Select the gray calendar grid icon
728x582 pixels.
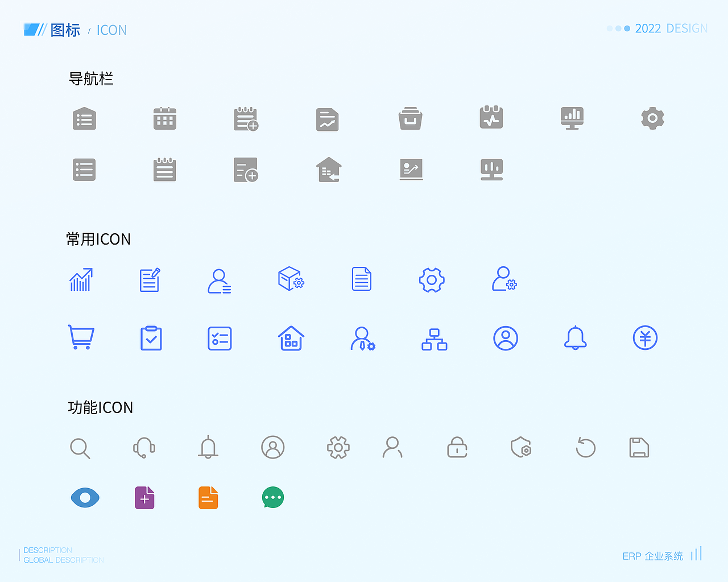(x=165, y=118)
